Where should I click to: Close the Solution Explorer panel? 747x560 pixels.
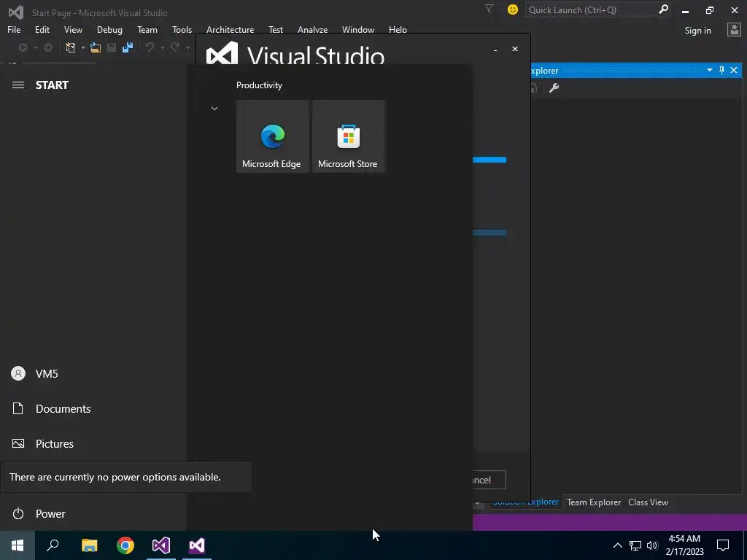point(734,71)
